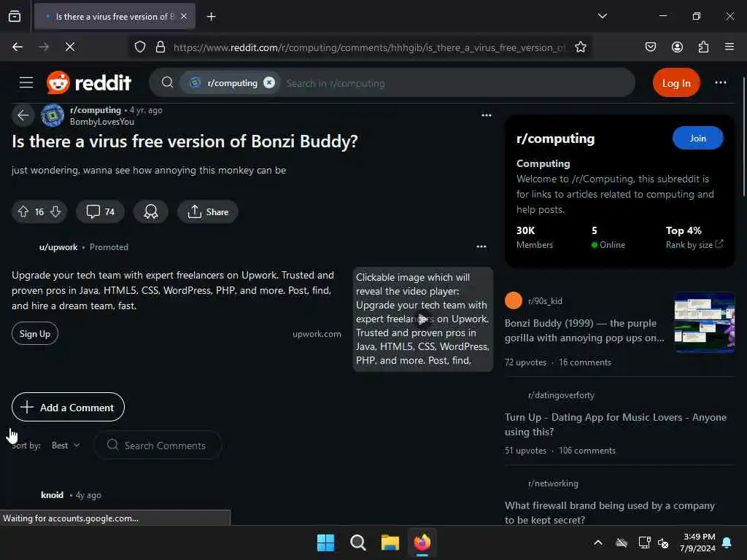Click the page vertical scrollbar

point(744,137)
